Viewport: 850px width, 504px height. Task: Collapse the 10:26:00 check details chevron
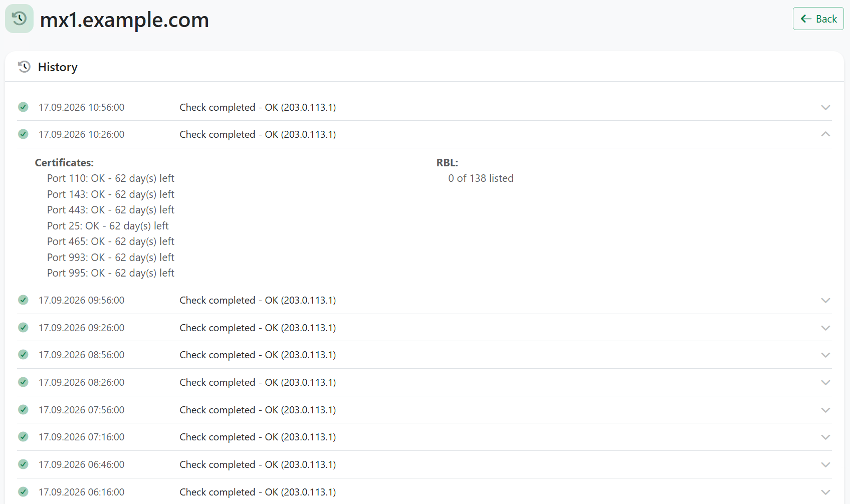coord(825,134)
